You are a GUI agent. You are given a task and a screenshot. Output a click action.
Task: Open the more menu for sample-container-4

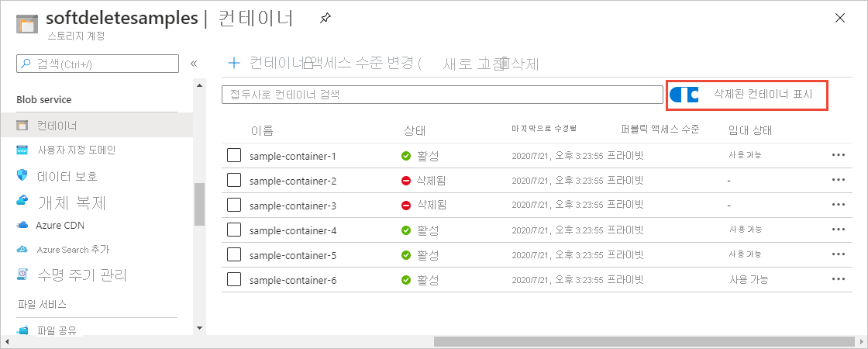[x=839, y=230]
